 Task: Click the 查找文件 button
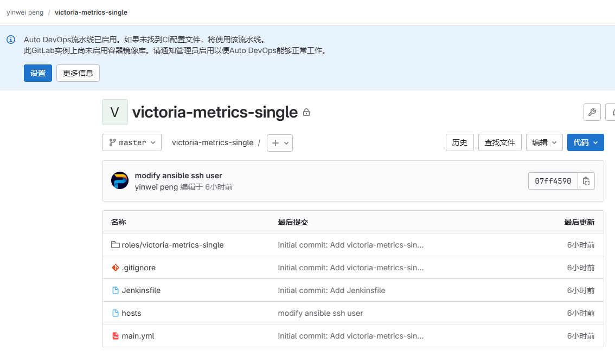click(x=499, y=142)
